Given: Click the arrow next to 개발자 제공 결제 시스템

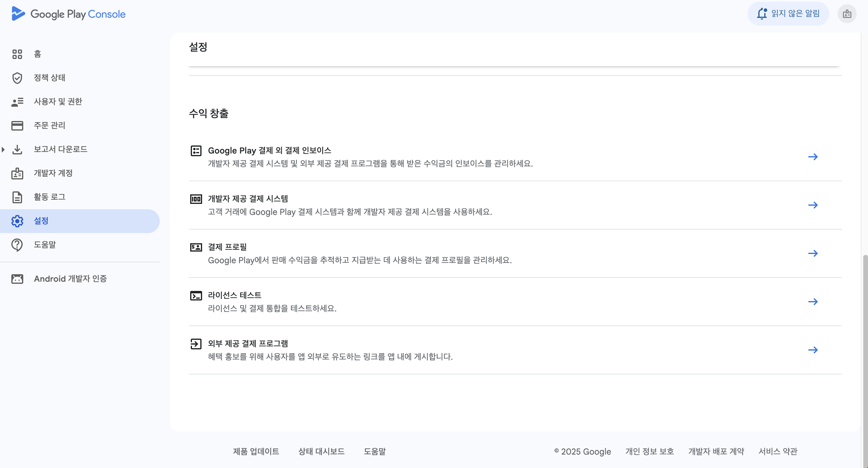Looking at the screenshot, I should [x=813, y=205].
